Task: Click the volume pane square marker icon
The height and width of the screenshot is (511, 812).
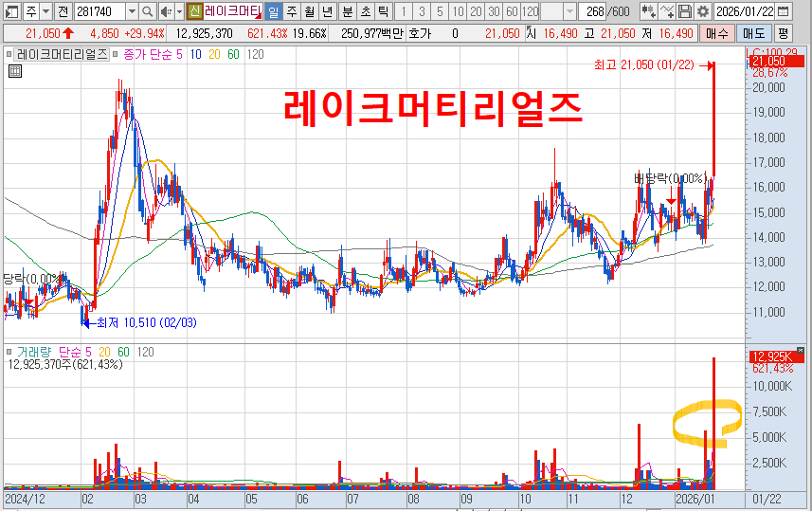Action: [9, 352]
